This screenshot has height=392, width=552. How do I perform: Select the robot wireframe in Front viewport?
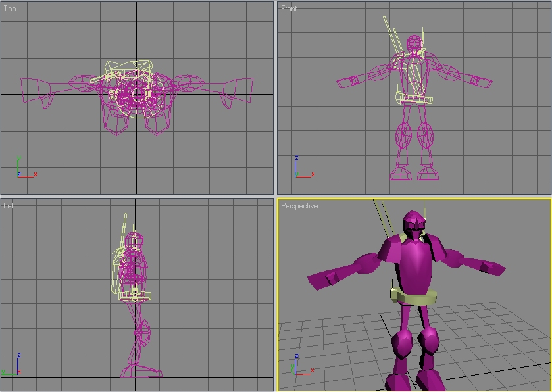[414, 106]
